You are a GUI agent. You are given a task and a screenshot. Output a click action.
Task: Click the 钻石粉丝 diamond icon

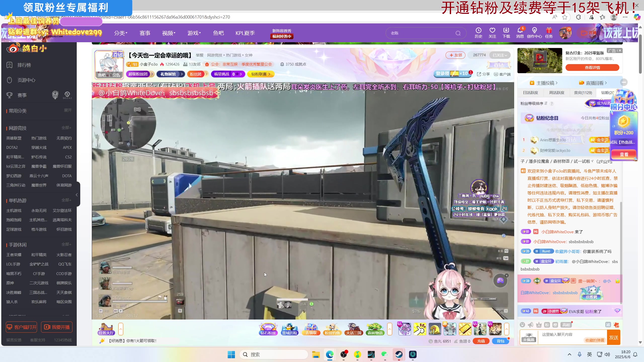coord(268,329)
